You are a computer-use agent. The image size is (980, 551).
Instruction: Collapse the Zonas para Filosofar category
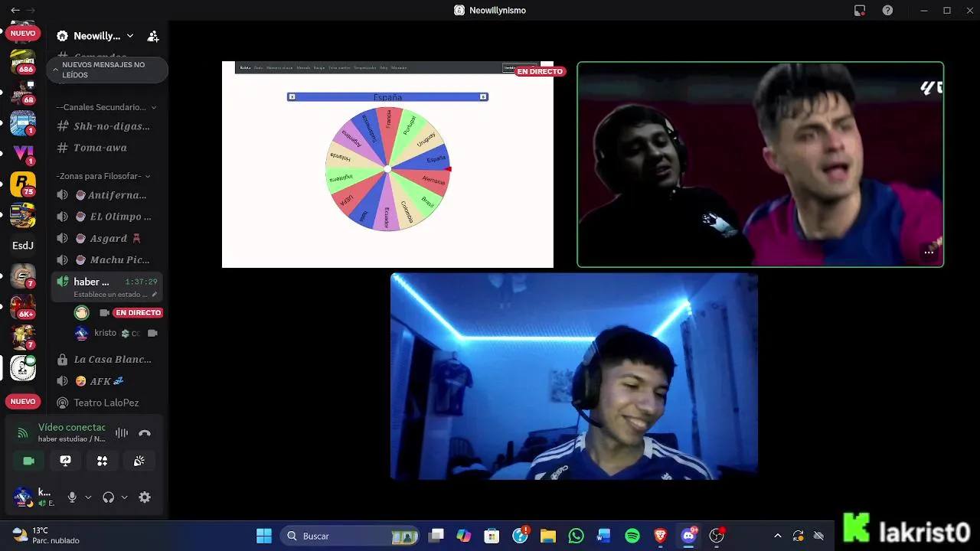[103, 176]
